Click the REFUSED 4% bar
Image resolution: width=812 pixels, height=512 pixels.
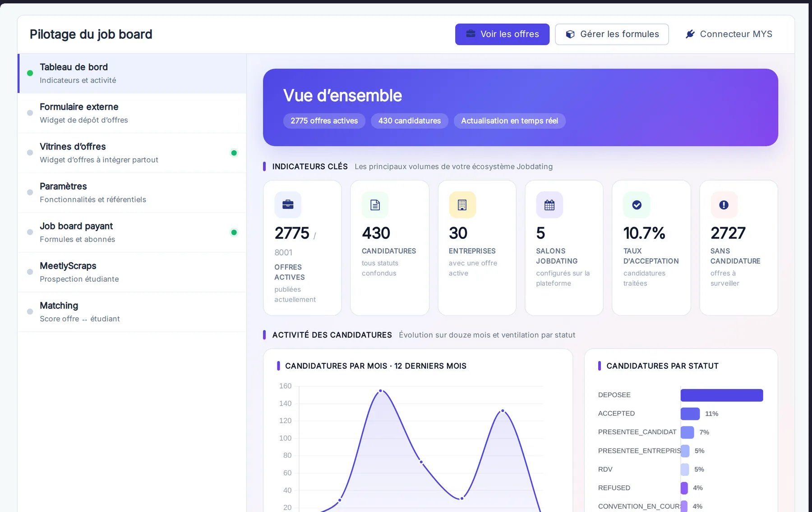(684, 488)
